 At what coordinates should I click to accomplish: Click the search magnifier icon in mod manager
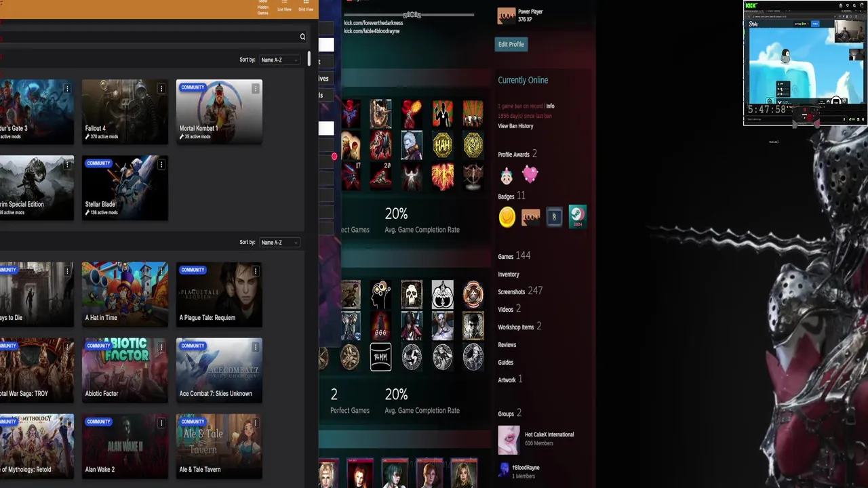302,37
